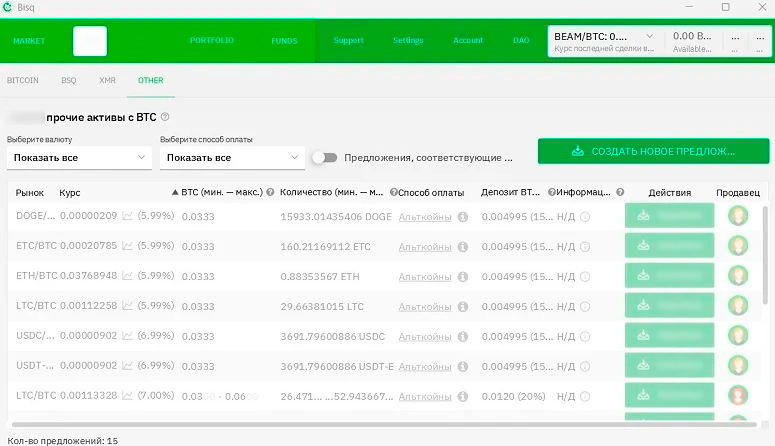Click СОЗДАТЬ НОВОЕ ПРЕДЛОЖ... button
Viewport: 775px width, 446px height.
653,152
